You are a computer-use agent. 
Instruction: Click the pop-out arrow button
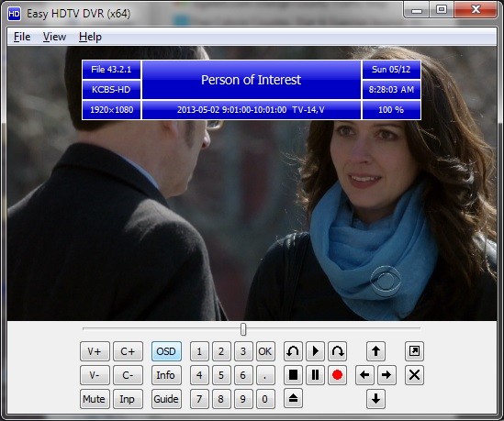pos(414,351)
